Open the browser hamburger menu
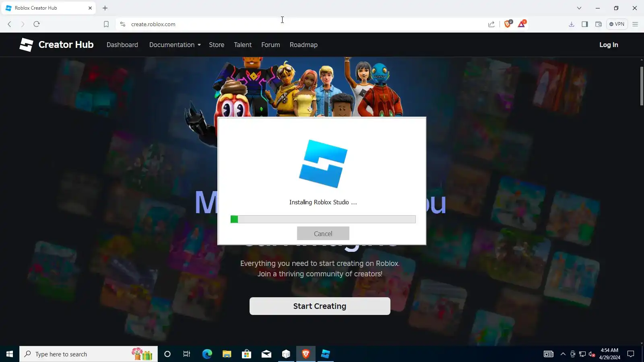The height and width of the screenshot is (362, 644). click(x=635, y=24)
